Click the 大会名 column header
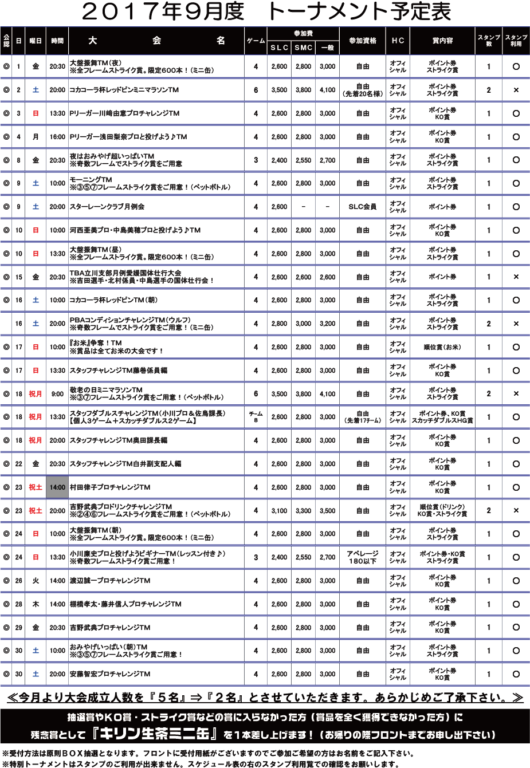Image resolution: width=530 pixels, height=768 pixels. 156,41
